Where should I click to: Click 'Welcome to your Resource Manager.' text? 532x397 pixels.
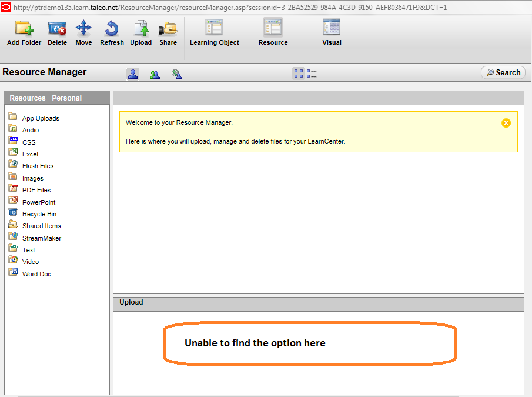(x=179, y=122)
